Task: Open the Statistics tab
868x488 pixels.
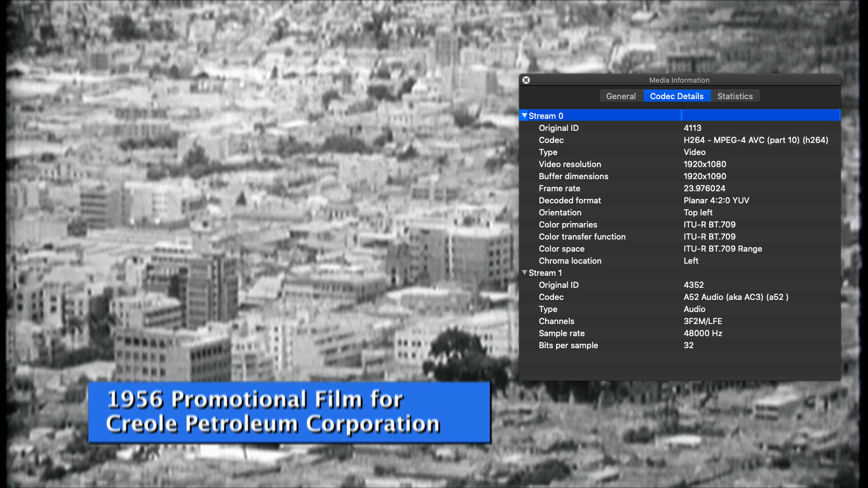Action: (x=735, y=96)
